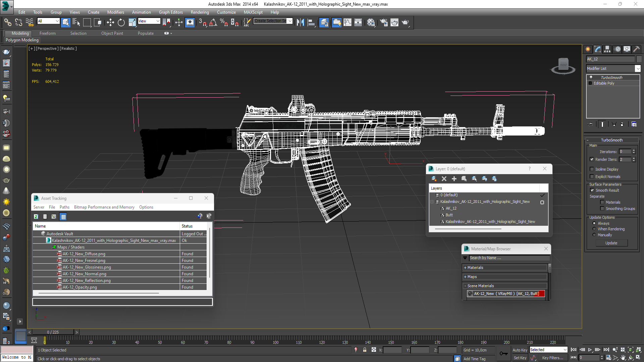
Task: Click the Render Production teapot icon
Action: coord(405,22)
